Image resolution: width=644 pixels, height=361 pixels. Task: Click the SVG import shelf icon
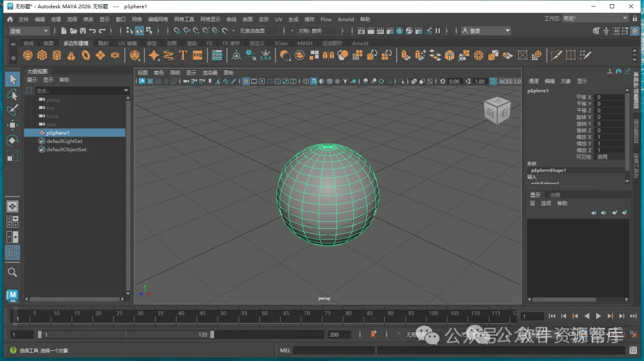point(197,55)
